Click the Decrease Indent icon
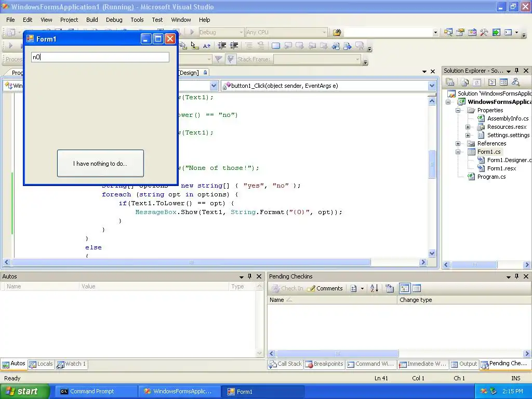532x399 pixels. [222, 46]
